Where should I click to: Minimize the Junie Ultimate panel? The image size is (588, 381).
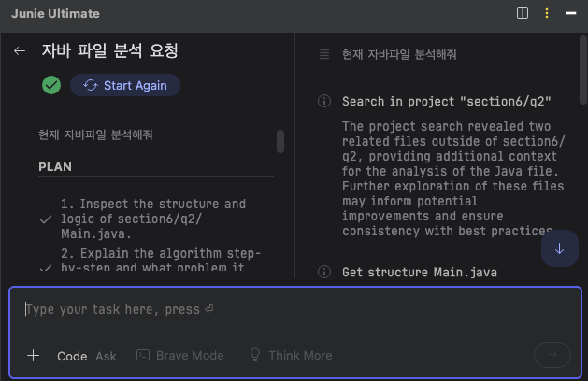[x=571, y=13]
